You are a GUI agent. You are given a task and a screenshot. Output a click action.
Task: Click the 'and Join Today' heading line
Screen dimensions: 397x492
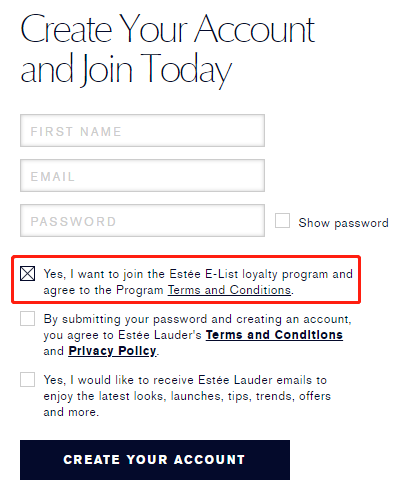126,69
